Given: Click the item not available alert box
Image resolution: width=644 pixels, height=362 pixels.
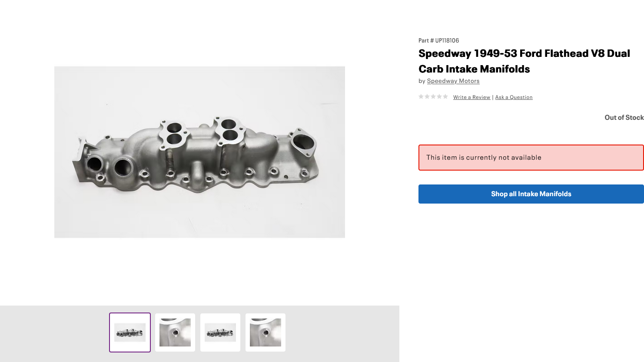Looking at the screenshot, I should coord(531,157).
